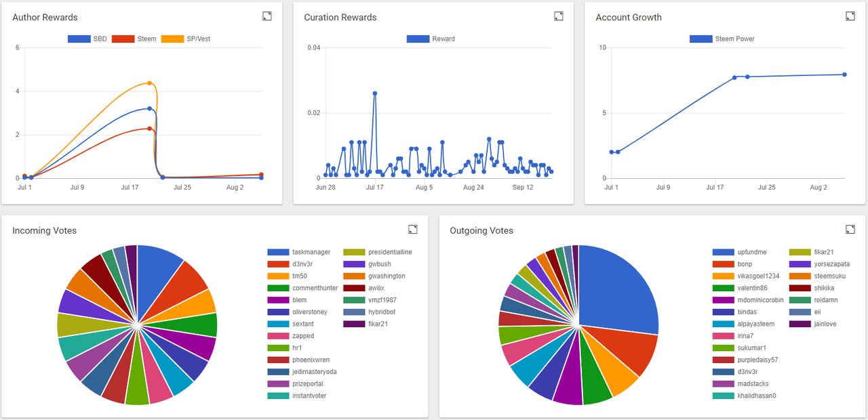Screen dimensions: 868x420
Task: Click the Reward legend in Curation Rewards
Action: 431,39
